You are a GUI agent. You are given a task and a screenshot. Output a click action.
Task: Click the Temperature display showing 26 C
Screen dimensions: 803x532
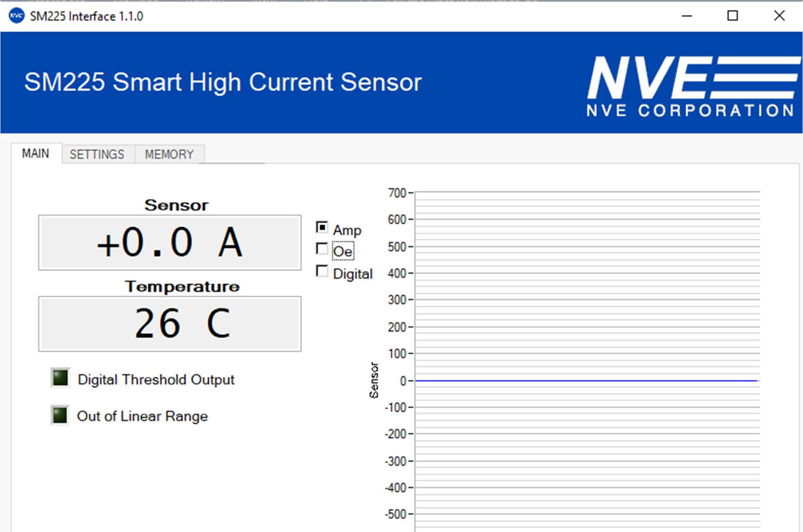coord(170,324)
